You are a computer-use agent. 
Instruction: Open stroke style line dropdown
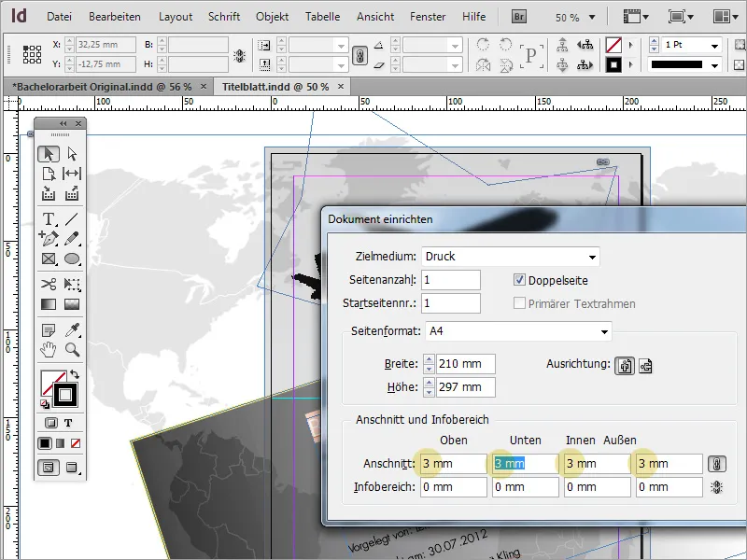(x=714, y=64)
